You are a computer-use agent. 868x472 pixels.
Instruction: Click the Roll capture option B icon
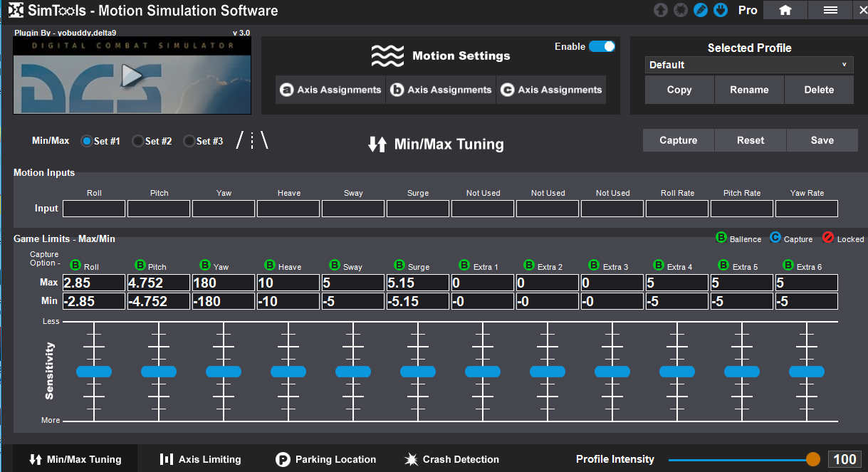click(75, 266)
